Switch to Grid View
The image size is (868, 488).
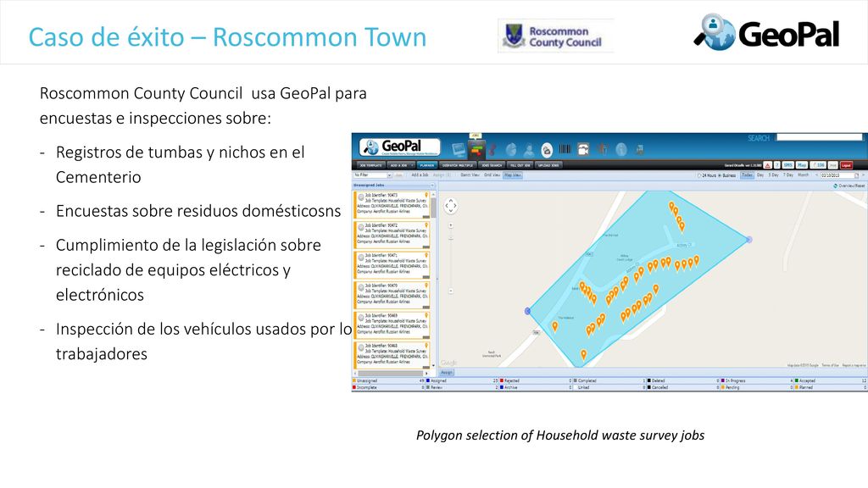492,175
